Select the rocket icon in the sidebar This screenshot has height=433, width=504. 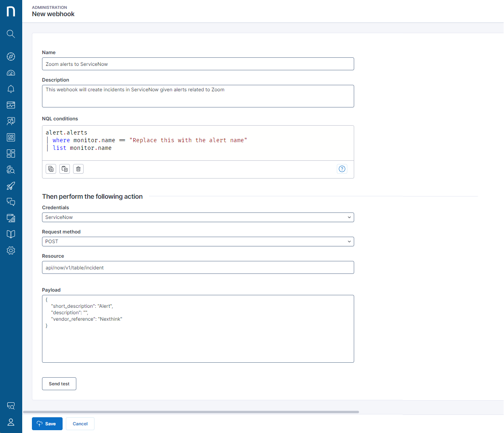coord(11,186)
